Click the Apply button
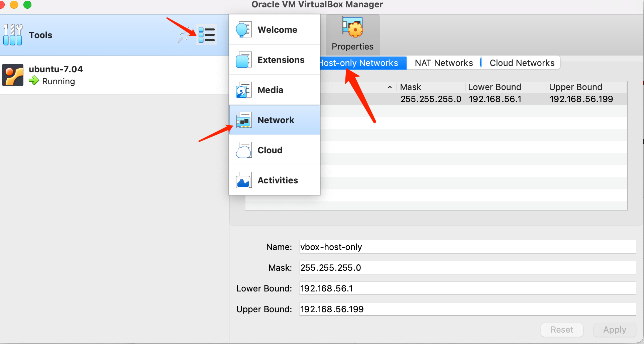 click(x=615, y=330)
